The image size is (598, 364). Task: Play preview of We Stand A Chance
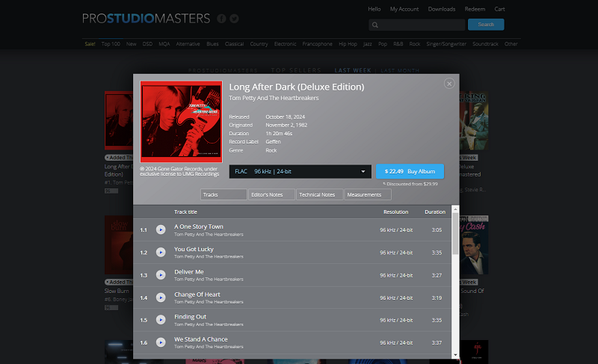pyautogui.click(x=161, y=342)
